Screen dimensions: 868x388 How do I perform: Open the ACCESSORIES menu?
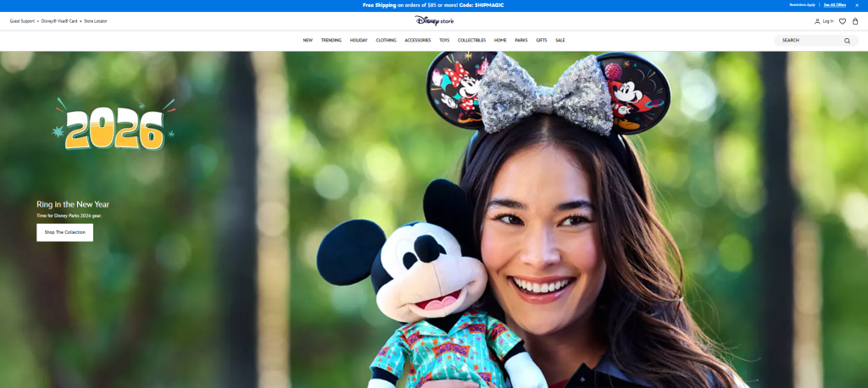pyautogui.click(x=417, y=41)
